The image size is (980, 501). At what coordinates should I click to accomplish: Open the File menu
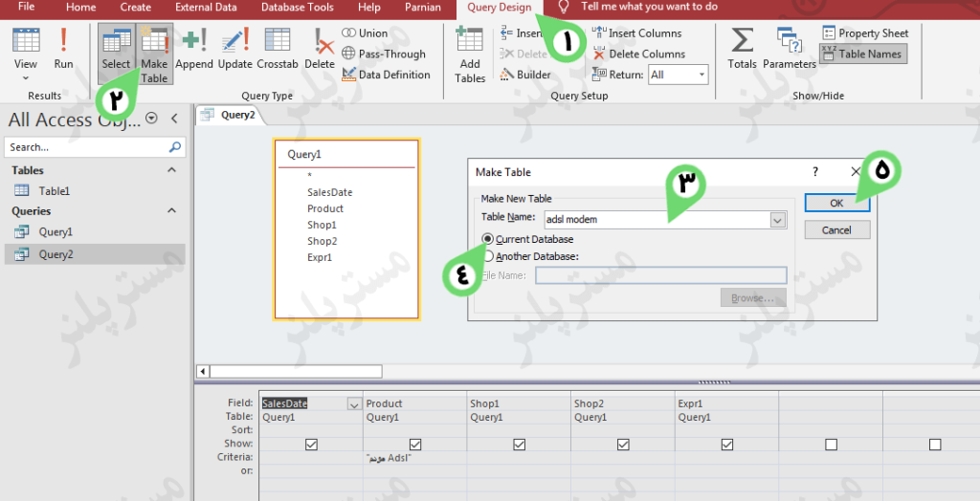26,7
